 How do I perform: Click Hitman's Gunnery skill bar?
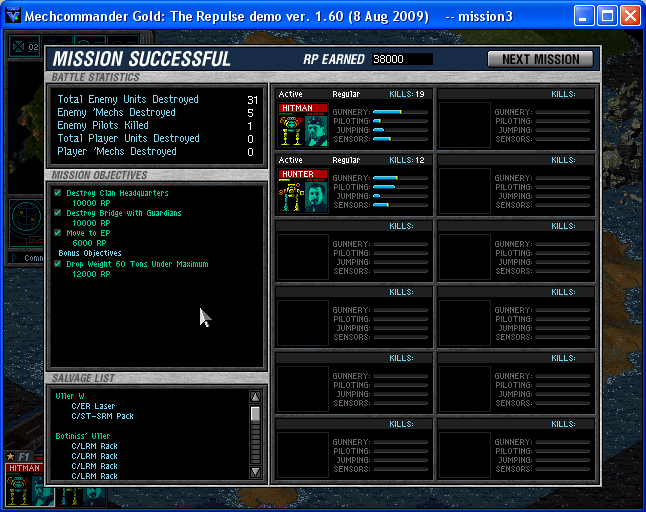[400, 112]
